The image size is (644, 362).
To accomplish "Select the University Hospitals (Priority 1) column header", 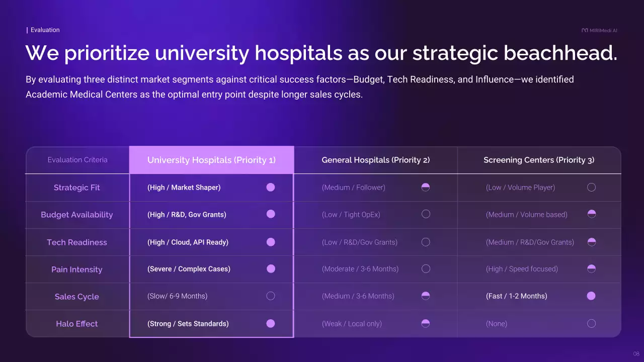I will 211,160.
